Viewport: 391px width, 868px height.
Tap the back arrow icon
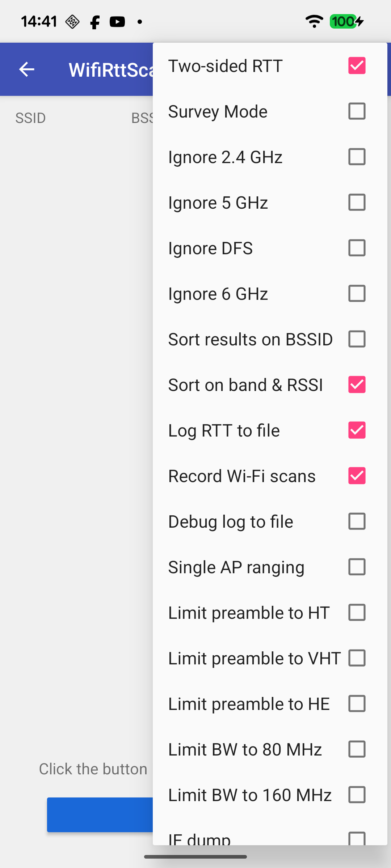click(26, 69)
